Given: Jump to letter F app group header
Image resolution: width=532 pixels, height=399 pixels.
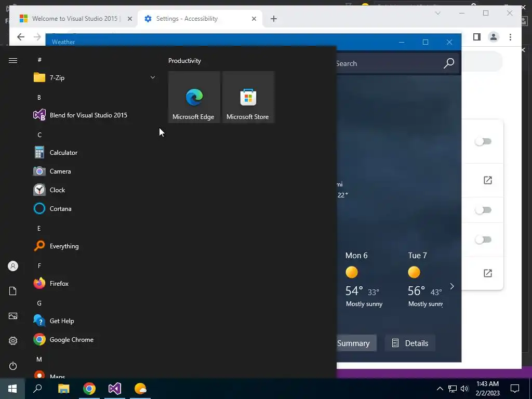Looking at the screenshot, I should pyautogui.click(x=39, y=265).
